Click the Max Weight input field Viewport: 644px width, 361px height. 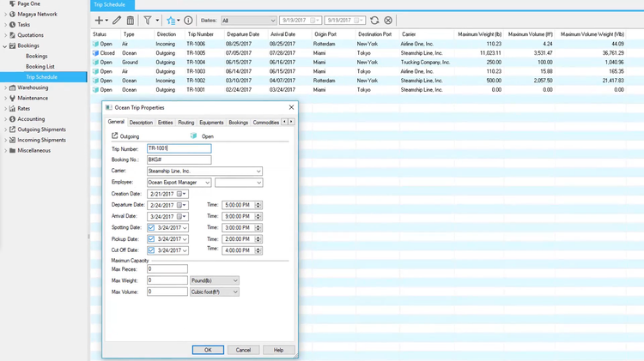[167, 280]
